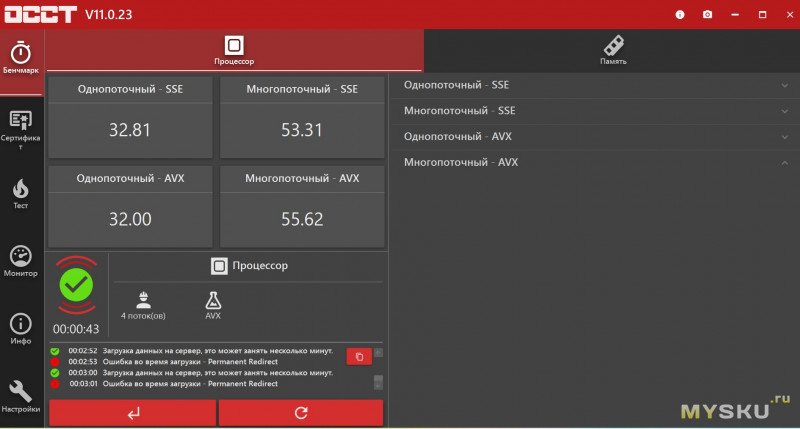The width and height of the screenshot is (800, 429).
Task: Switch to the Память tab
Action: [612, 50]
